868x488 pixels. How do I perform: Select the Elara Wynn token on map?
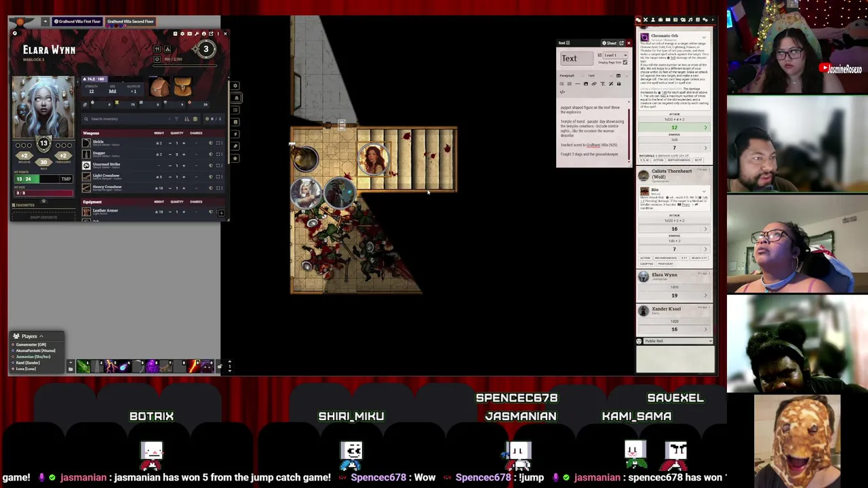tap(307, 192)
